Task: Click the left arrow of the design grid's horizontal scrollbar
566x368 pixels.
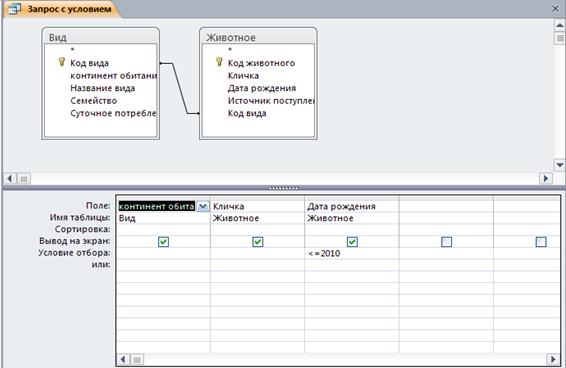Action: point(123,359)
